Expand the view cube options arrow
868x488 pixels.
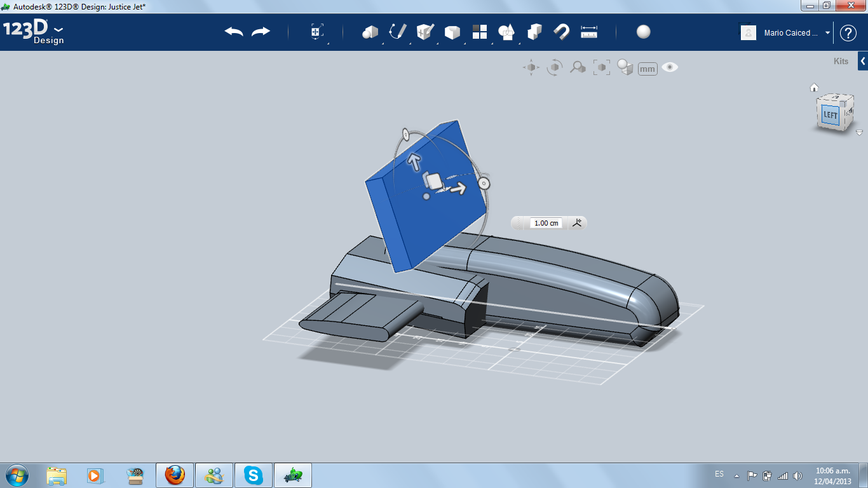(x=859, y=133)
